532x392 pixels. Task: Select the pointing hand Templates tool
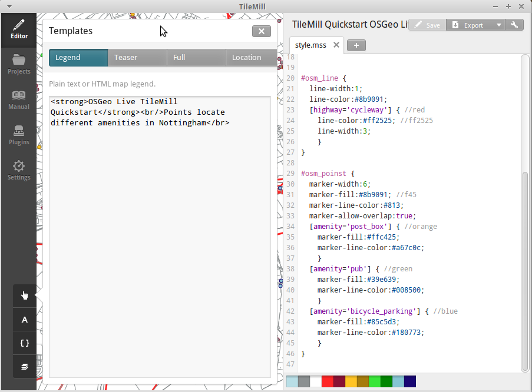[24, 295]
